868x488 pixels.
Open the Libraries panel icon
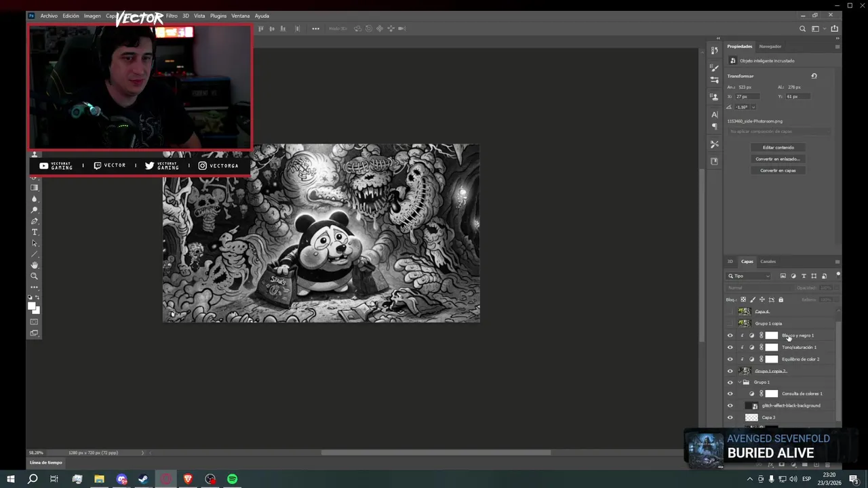pos(714,161)
